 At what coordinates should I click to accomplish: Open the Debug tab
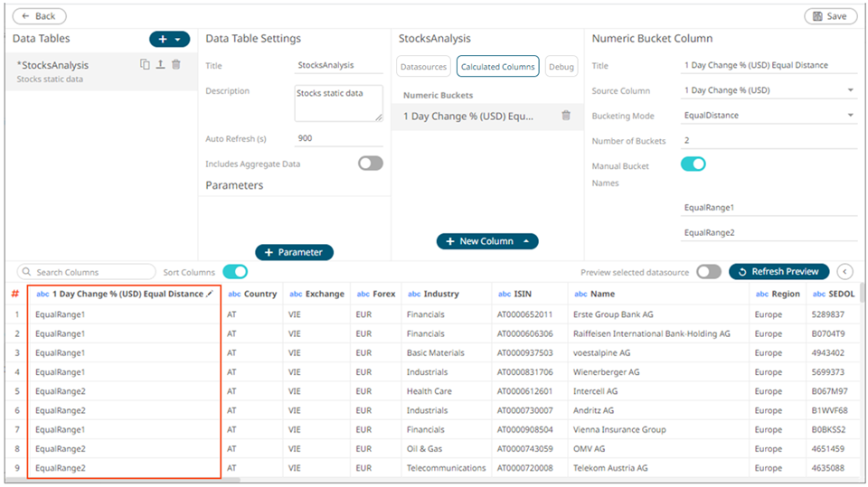point(561,66)
